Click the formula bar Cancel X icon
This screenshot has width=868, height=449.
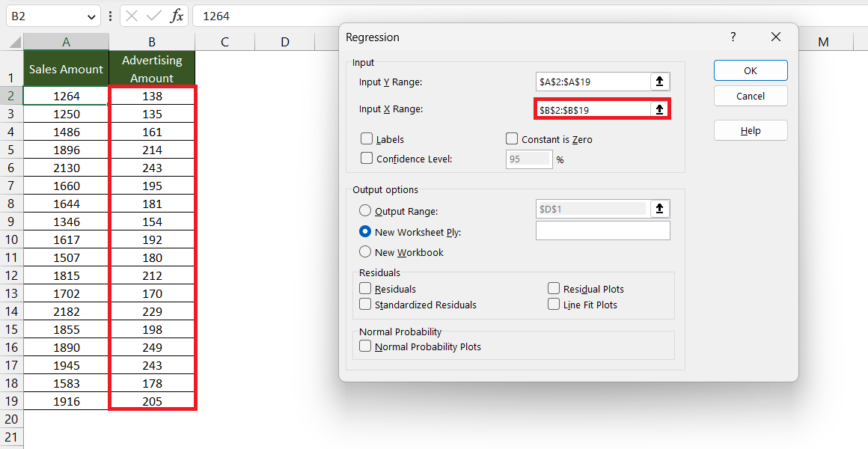132,16
